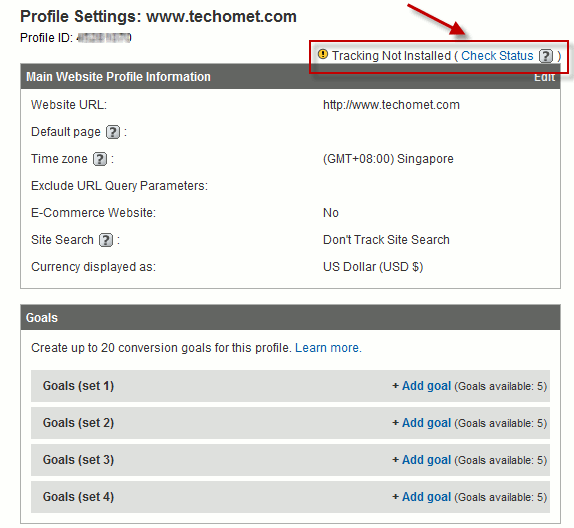
Task: Add goal to Goals (set 1)
Action: point(426,386)
